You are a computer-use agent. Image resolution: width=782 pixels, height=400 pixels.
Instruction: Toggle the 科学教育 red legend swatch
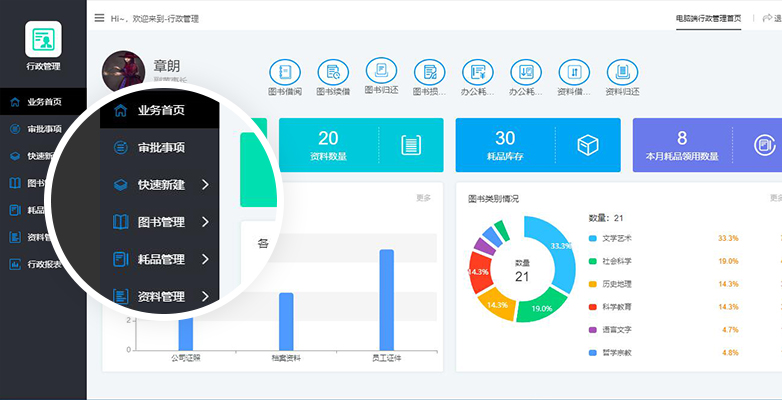(592, 307)
